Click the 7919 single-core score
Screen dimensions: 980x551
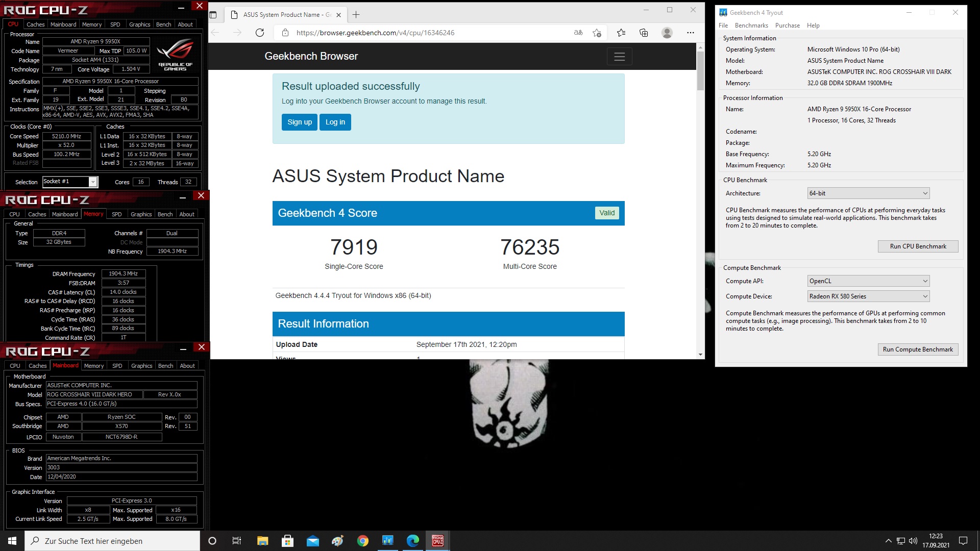coord(354,247)
